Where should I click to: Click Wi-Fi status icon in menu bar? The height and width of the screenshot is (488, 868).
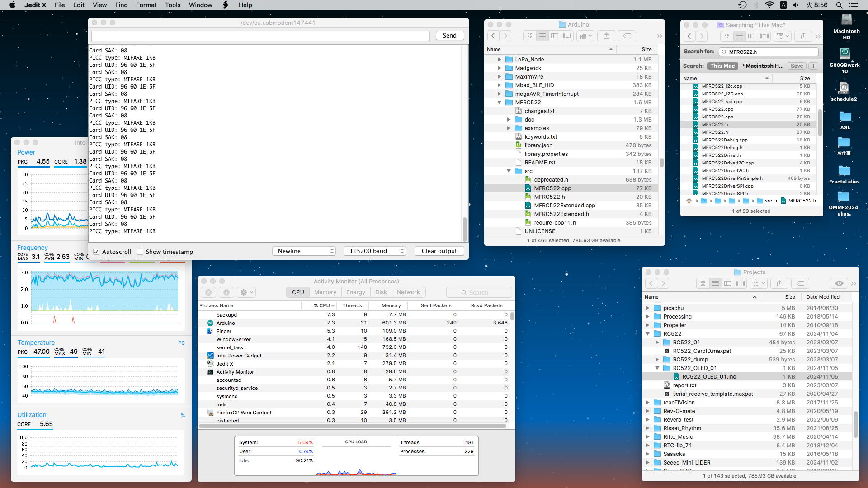pos(769,5)
